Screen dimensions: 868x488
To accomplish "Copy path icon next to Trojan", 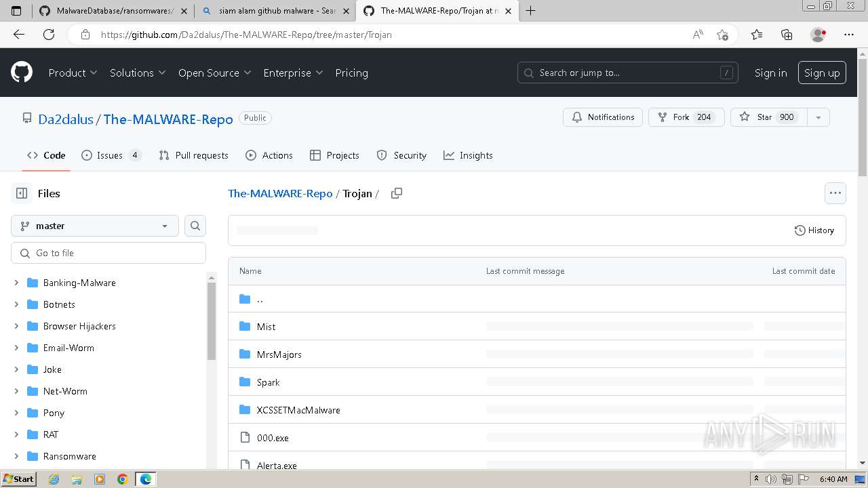I will click(397, 193).
